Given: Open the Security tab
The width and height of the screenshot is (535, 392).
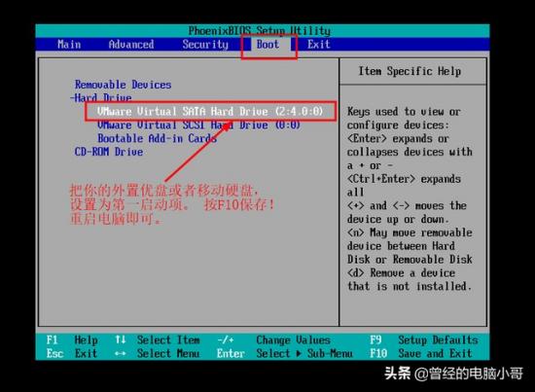Looking at the screenshot, I should (205, 45).
